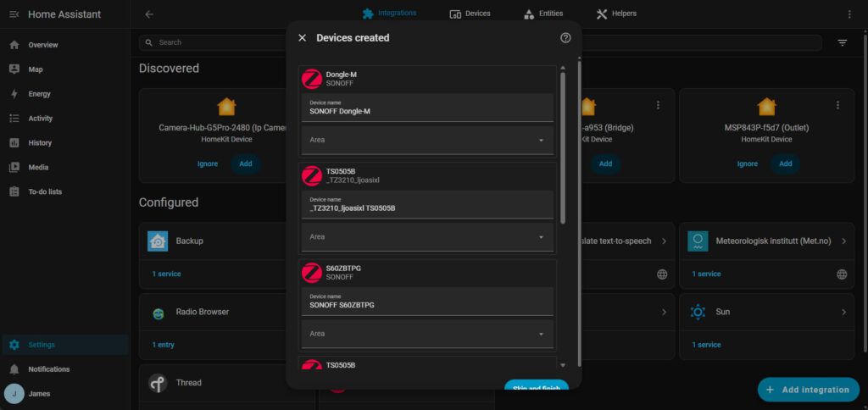
Task: Close the Devices created dialog
Action: point(302,38)
